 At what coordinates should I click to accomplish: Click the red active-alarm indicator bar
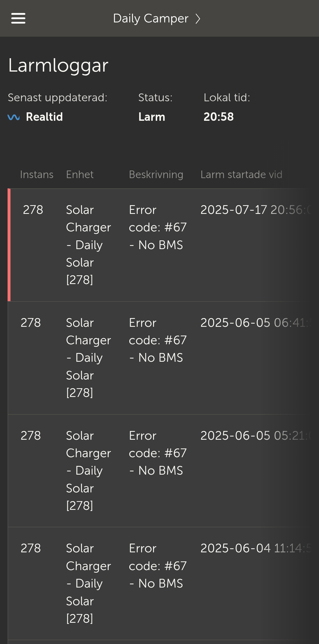[x=9, y=245]
